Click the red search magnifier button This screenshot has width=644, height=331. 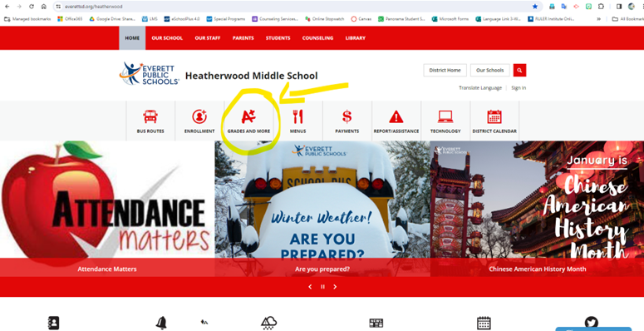[519, 71]
